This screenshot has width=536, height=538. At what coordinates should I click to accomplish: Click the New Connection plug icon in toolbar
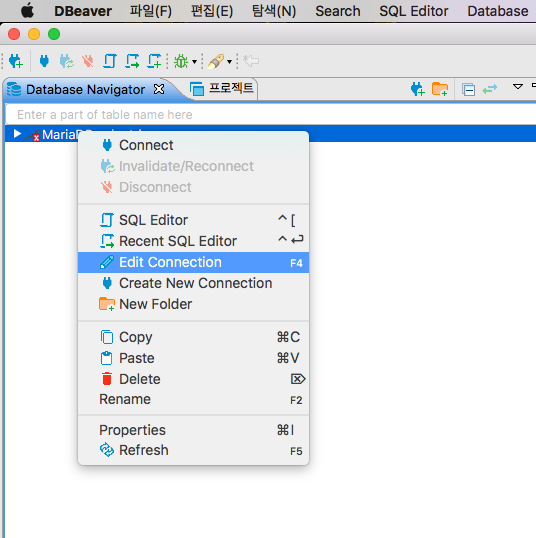pos(16,61)
